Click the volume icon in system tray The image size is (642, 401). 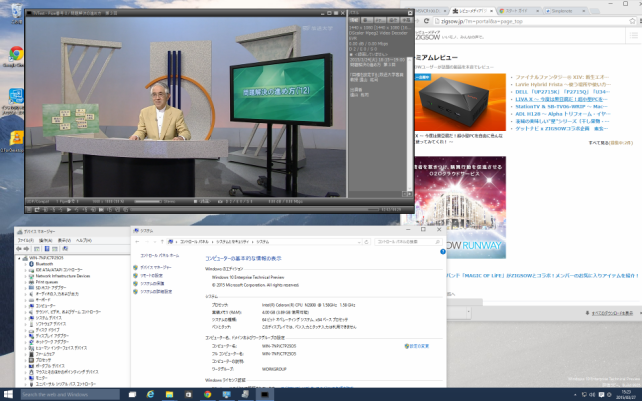592,395
